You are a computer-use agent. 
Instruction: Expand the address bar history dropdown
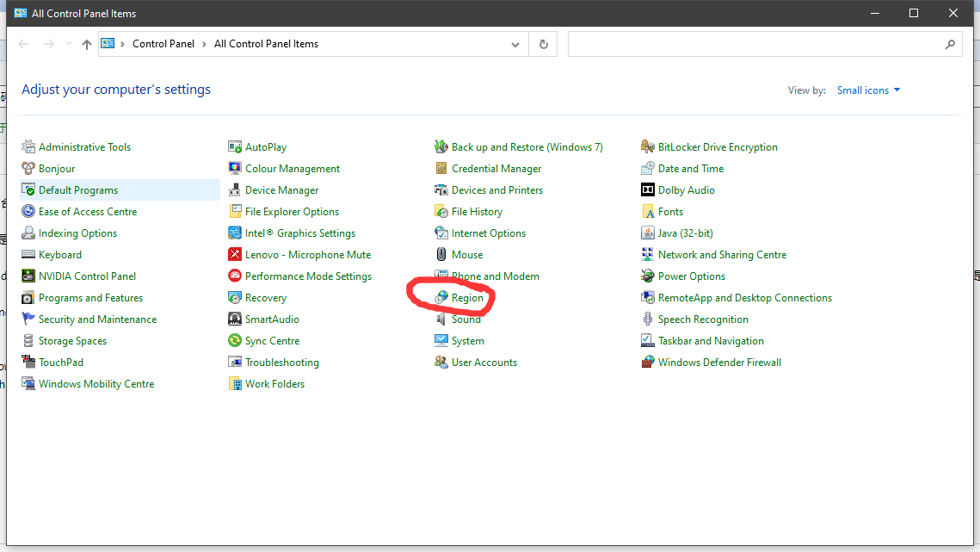click(x=515, y=45)
